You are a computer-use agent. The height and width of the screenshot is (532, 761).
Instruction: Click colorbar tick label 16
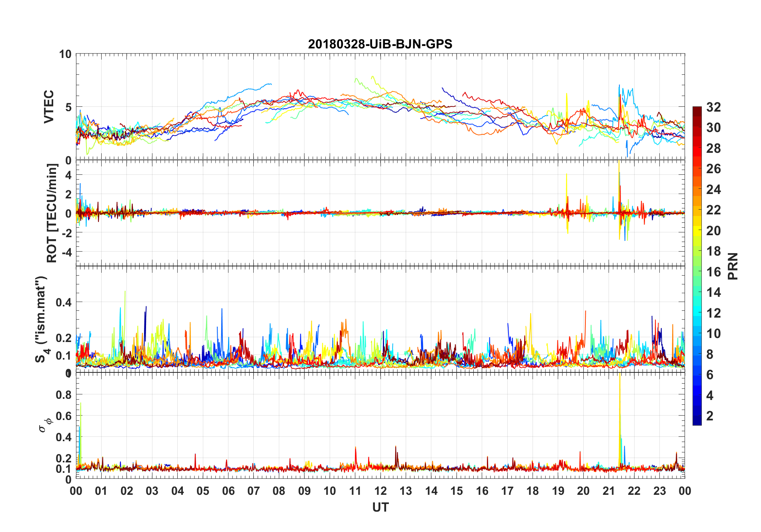coord(713,272)
